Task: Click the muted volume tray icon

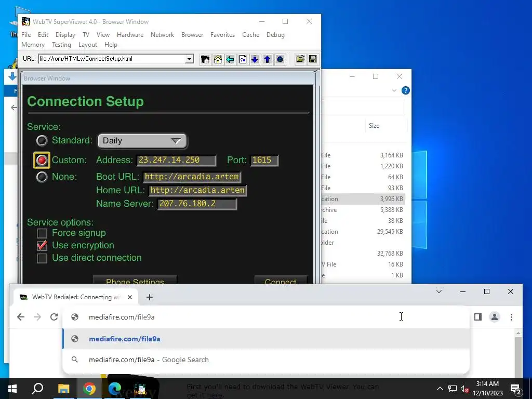Action: coord(465,389)
